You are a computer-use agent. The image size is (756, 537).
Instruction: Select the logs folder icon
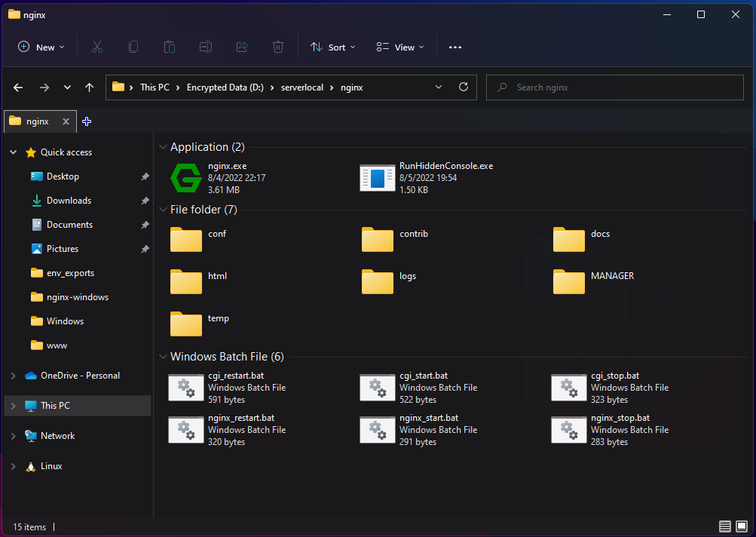[378, 282]
